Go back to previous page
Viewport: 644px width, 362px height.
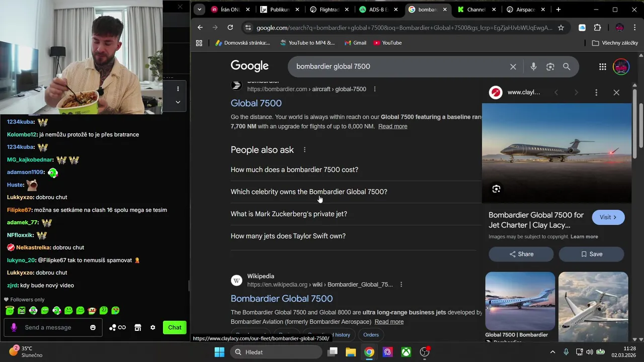pos(200,28)
